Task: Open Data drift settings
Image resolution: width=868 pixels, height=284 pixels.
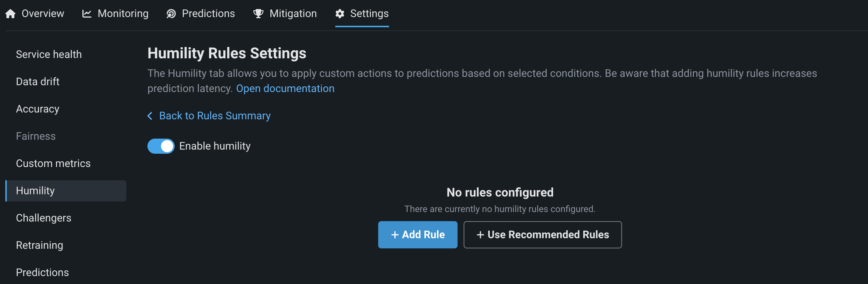Action: coord(38,82)
